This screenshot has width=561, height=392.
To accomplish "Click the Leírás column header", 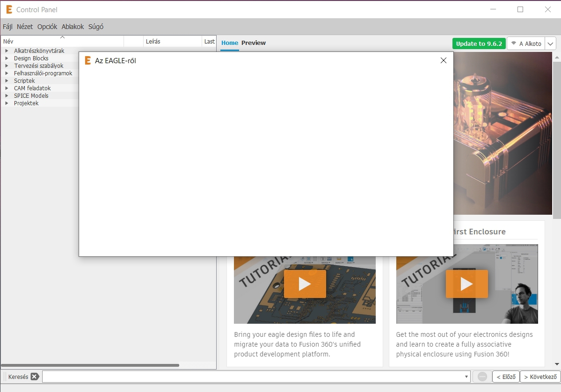I will [173, 42].
